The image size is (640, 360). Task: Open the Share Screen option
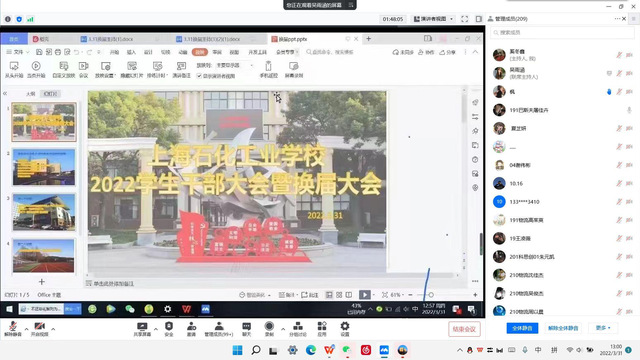142,329
